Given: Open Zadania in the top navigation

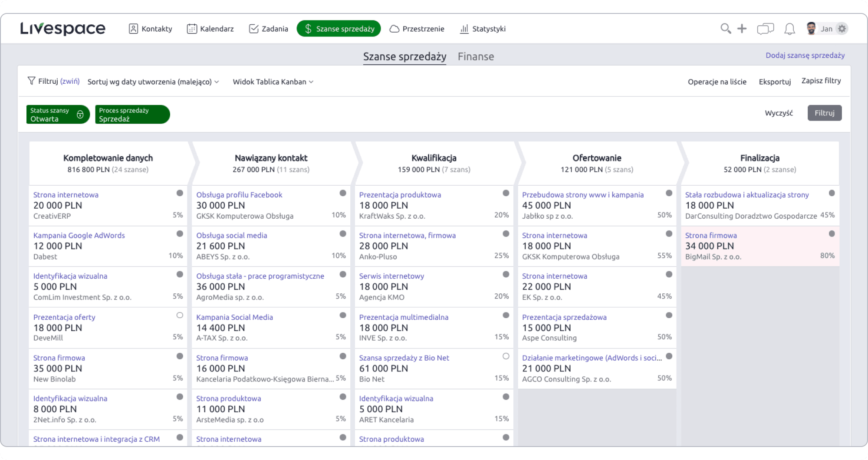Looking at the screenshot, I should coord(269,29).
